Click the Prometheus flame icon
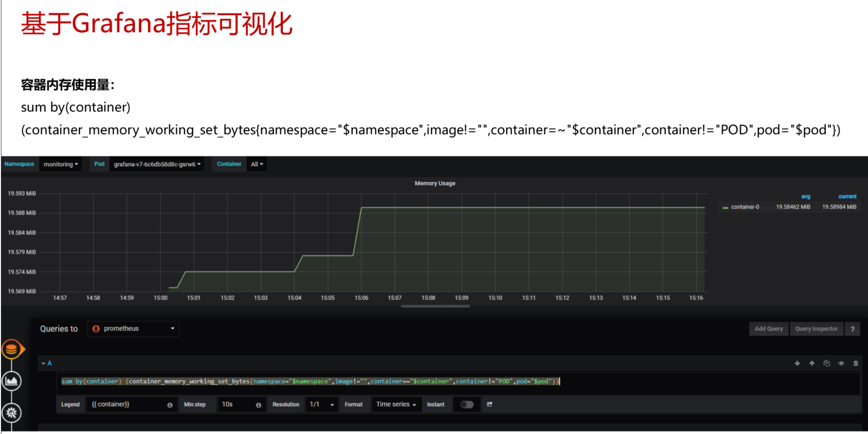Image resolution: width=868 pixels, height=434 pixels. click(x=96, y=329)
